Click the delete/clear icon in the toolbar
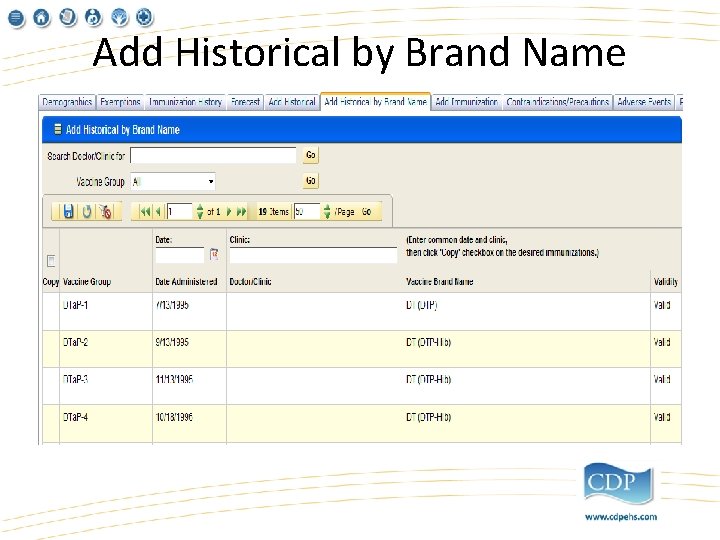 [x=106, y=212]
